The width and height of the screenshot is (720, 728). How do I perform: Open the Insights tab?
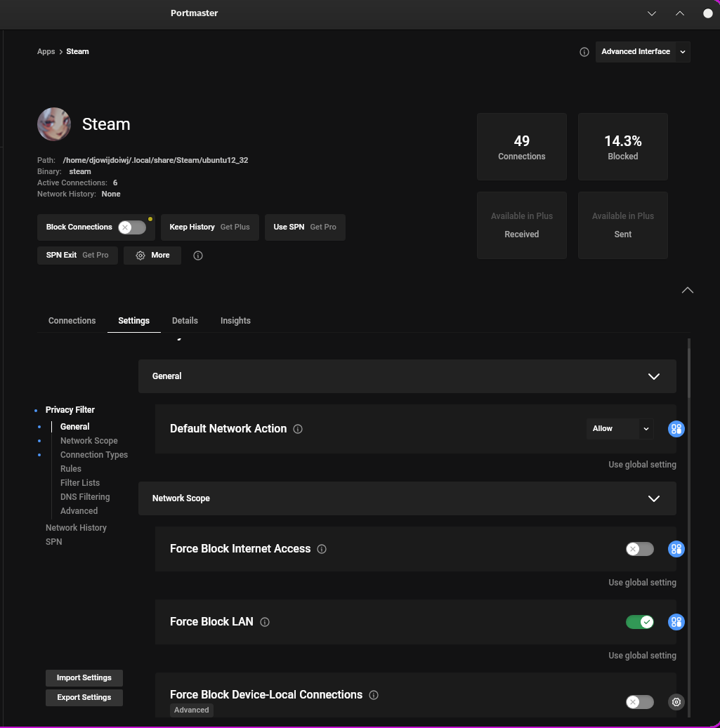pyautogui.click(x=235, y=321)
